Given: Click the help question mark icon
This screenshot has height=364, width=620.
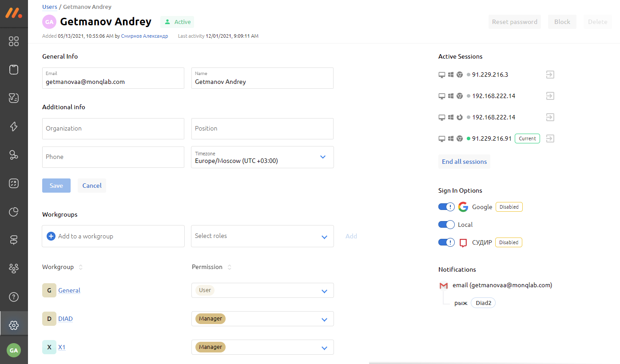Looking at the screenshot, I should [x=14, y=297].
